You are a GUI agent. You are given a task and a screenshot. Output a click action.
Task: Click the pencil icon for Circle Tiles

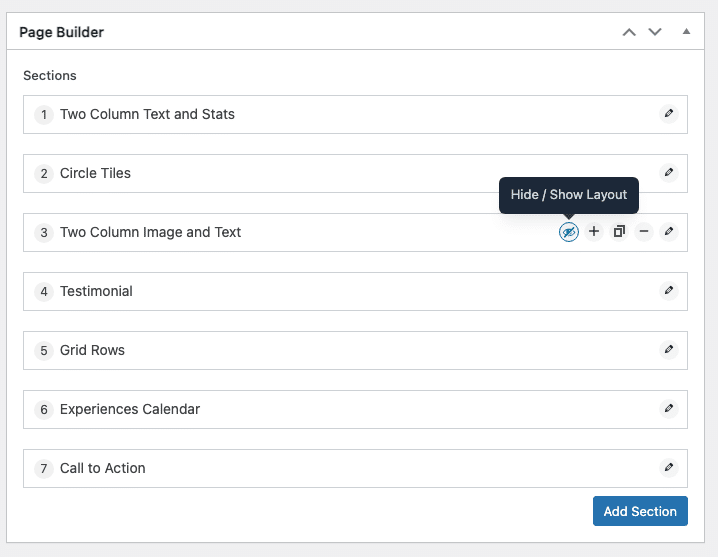669,172
